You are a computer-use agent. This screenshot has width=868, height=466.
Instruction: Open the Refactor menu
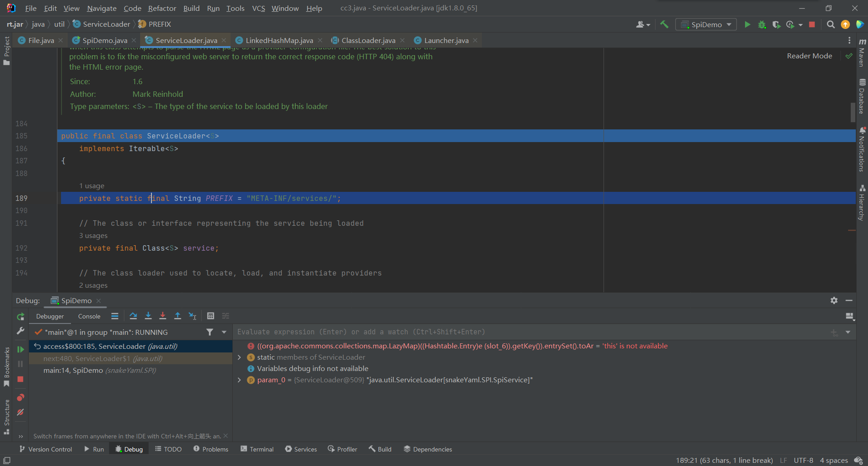click(x=162, y=8)
